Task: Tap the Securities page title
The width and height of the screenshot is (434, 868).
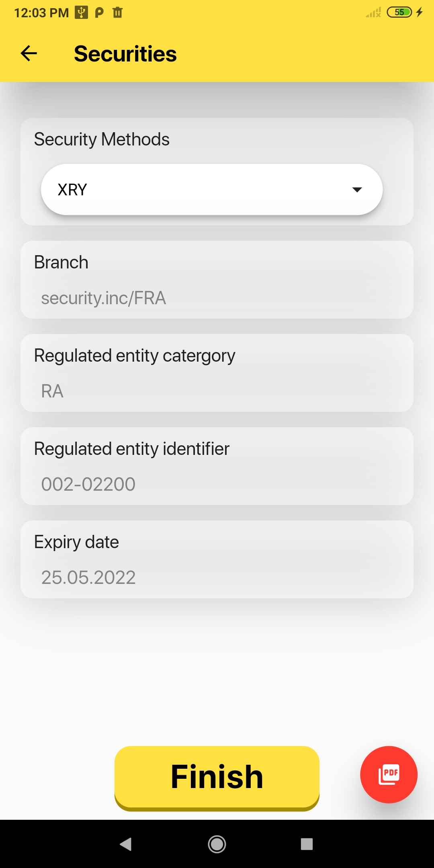Action: click(x=125, y=54)
